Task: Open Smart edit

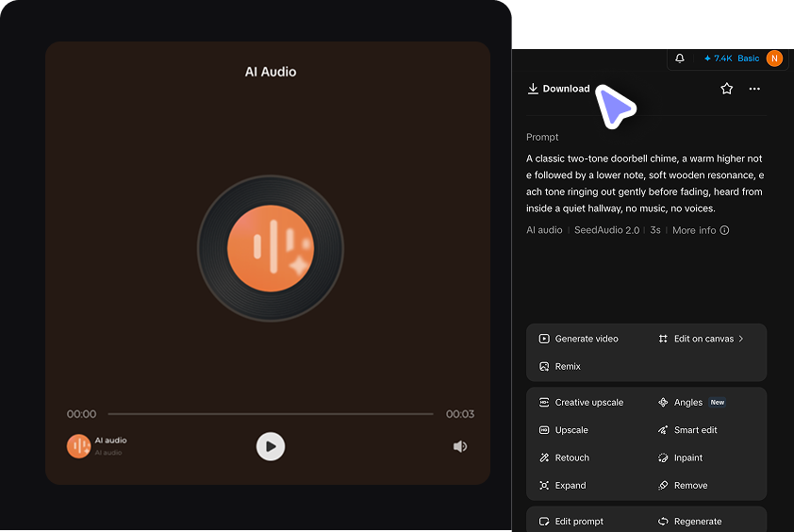Action: [687, 430]
